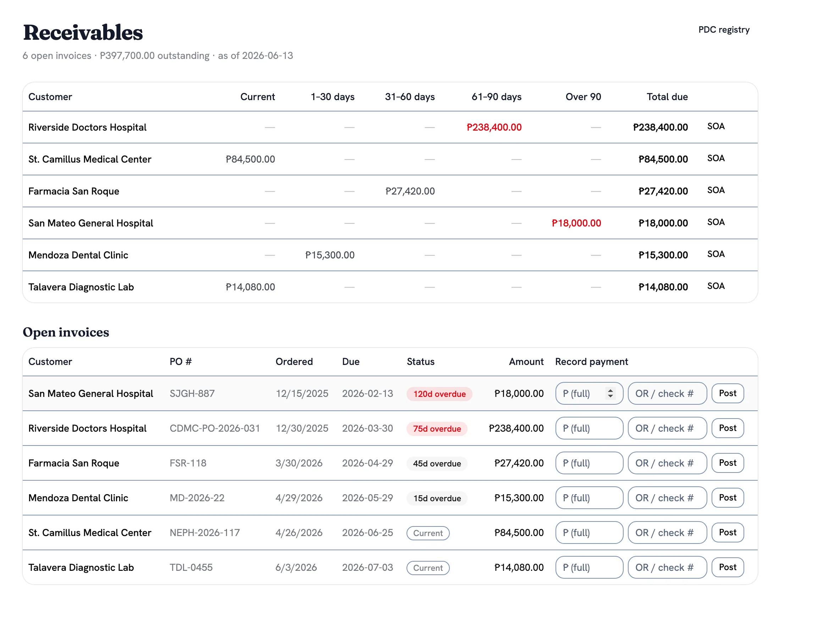Screen dimensions: 840x639
Task: Focus amount field for Mendoza Dental invoice
Action: point(589,497)
